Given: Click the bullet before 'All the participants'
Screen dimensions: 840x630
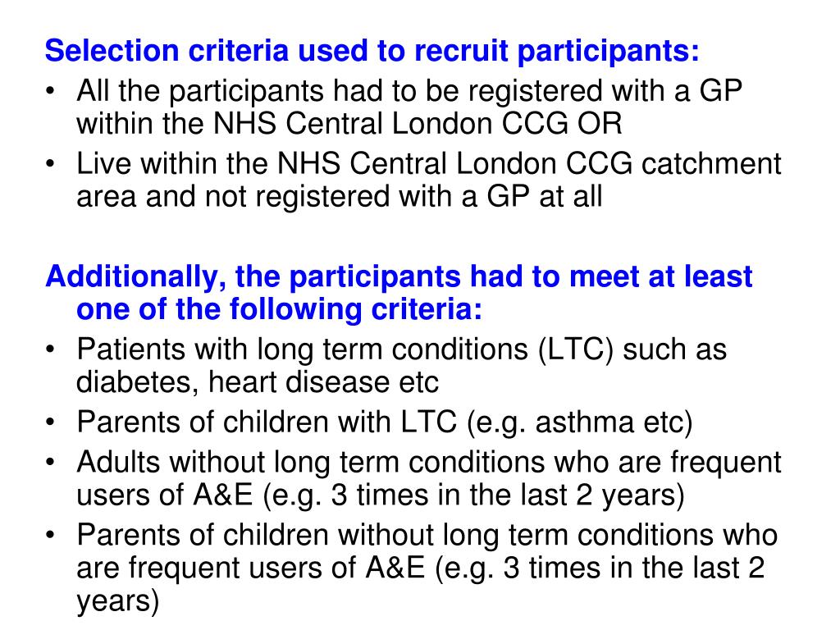Looking at the screenshot, I should pyautogui.click(x=50, y=90).
